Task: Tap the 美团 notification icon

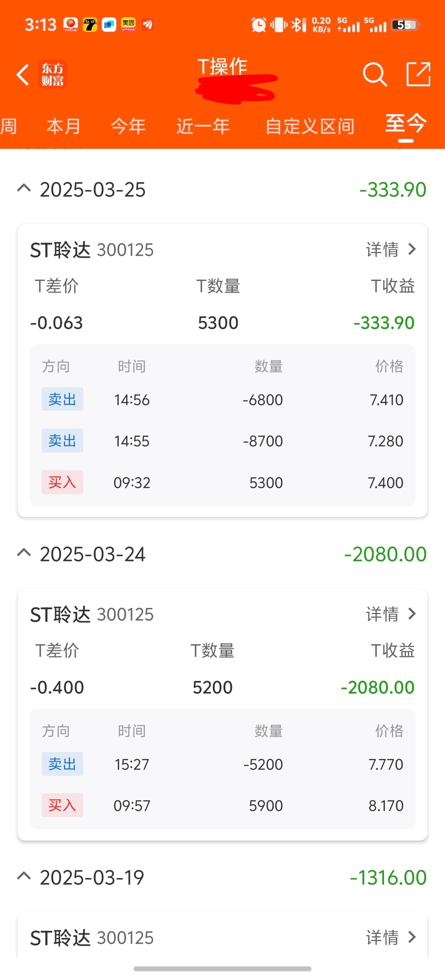Action: [x=128, y=25]
